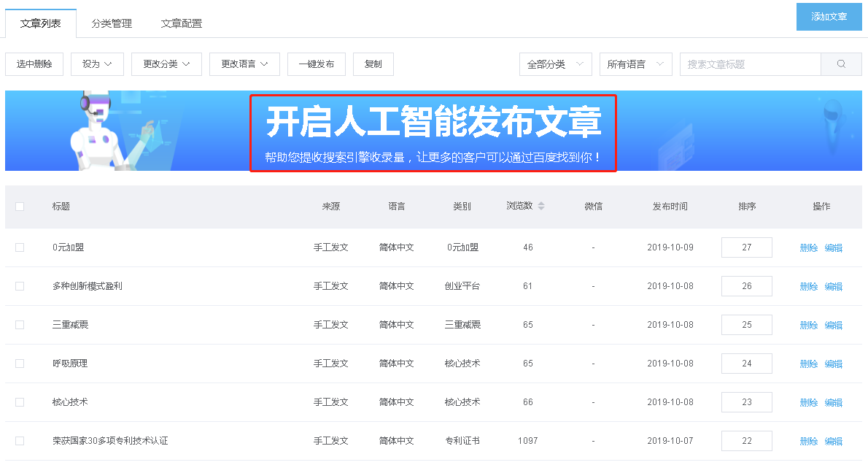Open the 文章配置 tab

point(182,23)
